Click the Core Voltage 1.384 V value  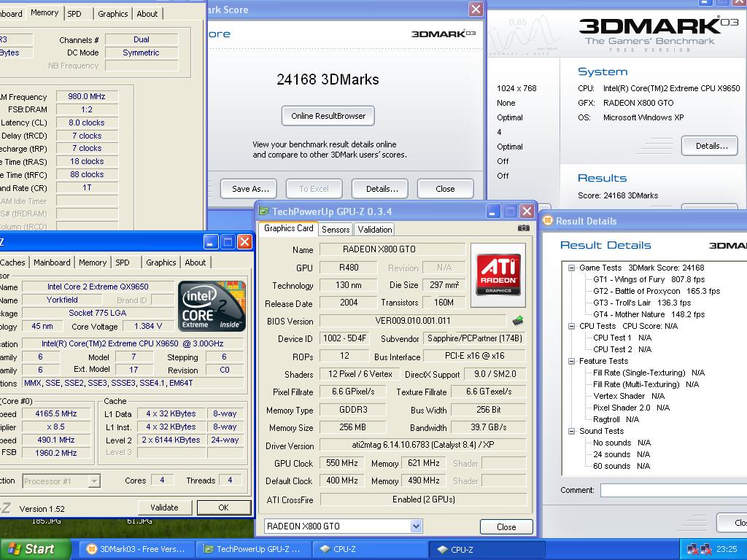[148, 326]
